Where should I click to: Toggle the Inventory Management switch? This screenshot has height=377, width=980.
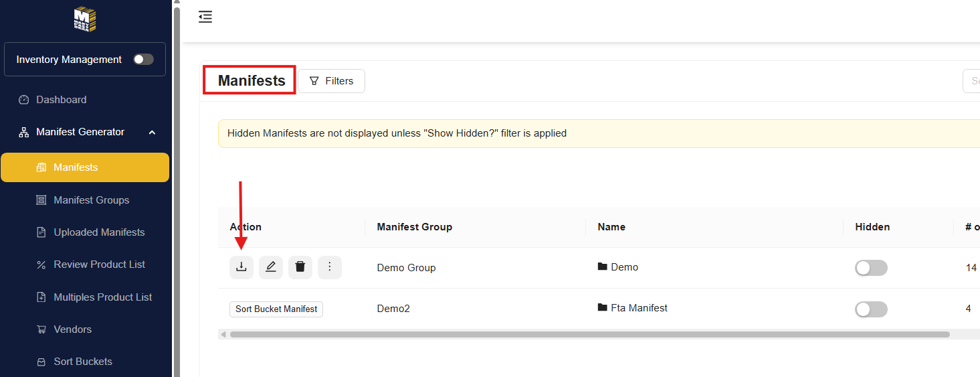click(143, 60)
